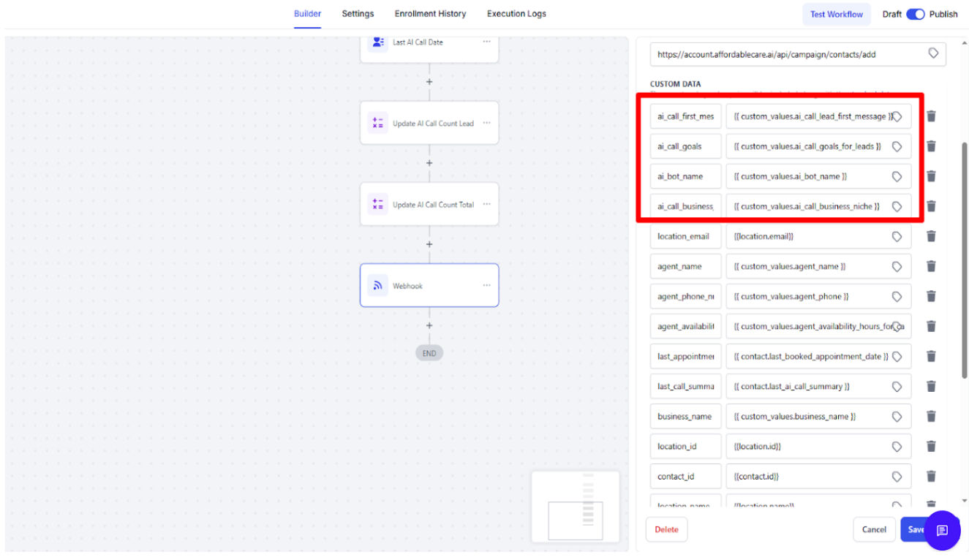Click trash icon for location_email row
Image resolution: width=969 pixels, height=560 pixels.
[931, 236]
